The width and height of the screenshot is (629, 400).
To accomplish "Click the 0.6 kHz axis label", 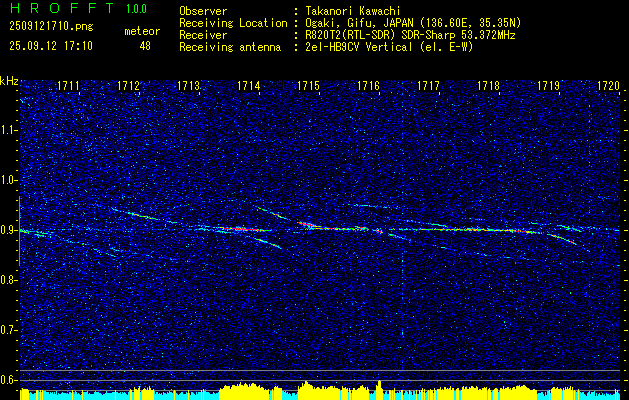I will click(9, 380).
